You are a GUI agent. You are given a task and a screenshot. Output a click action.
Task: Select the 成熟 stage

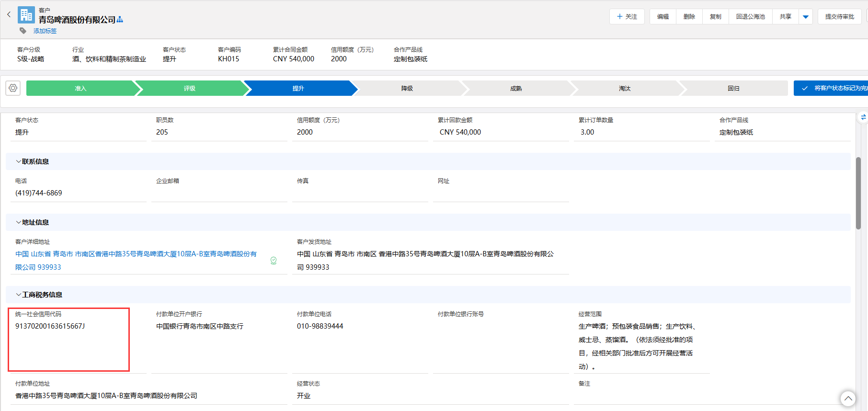[x=516, y=88]
